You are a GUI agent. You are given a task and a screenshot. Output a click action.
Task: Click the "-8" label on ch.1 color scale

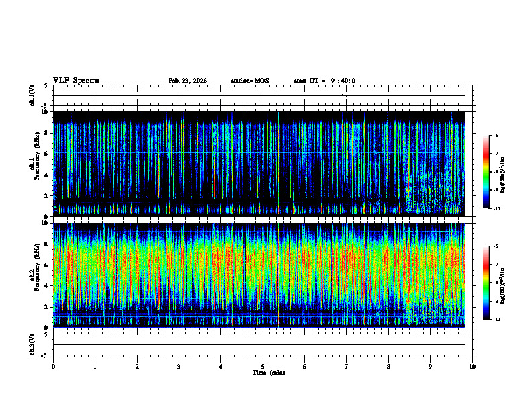click(x=496, y=172)
